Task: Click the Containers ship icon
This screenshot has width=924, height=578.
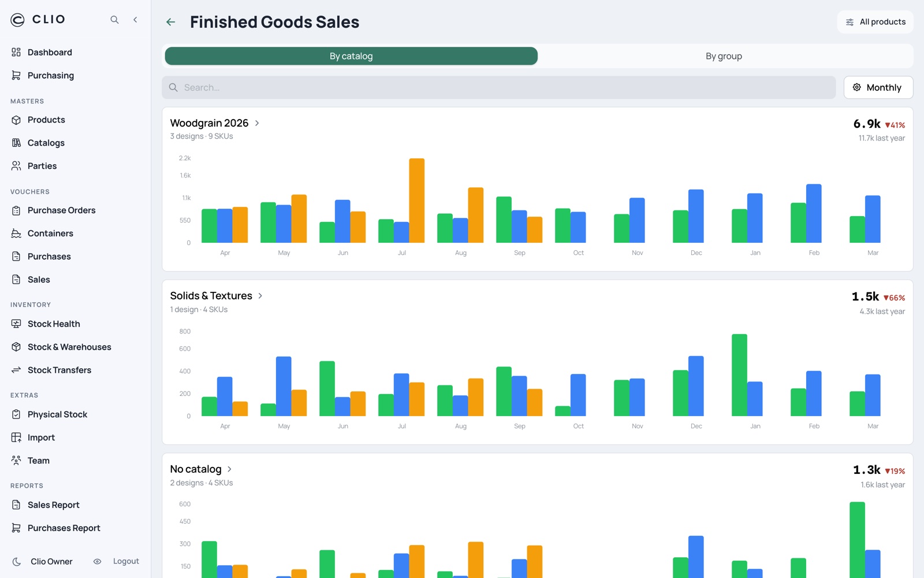Action: (x=16, y=234)
